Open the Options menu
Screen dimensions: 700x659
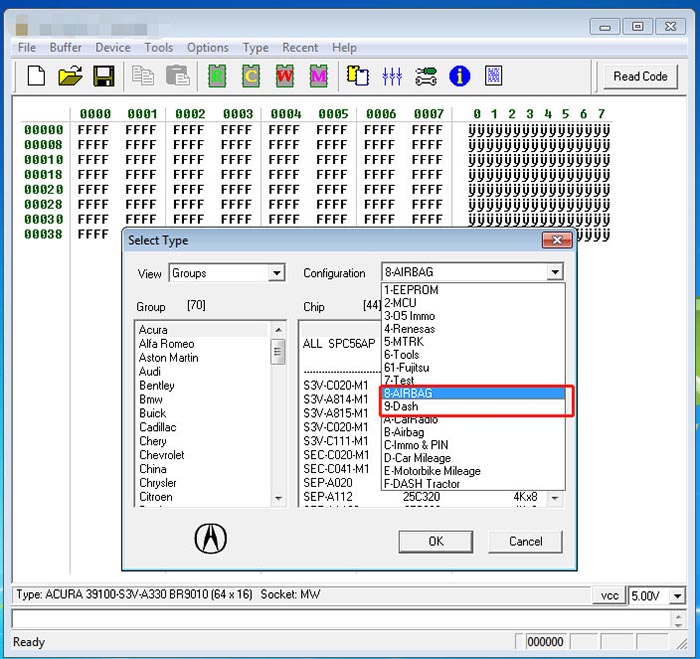click(x=208, y=47)
